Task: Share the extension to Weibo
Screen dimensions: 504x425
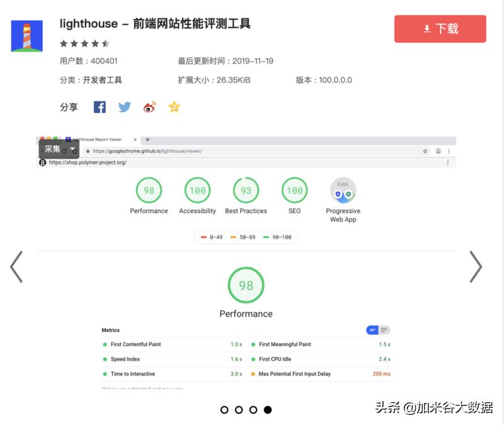Action: click(x=149, y=107)
